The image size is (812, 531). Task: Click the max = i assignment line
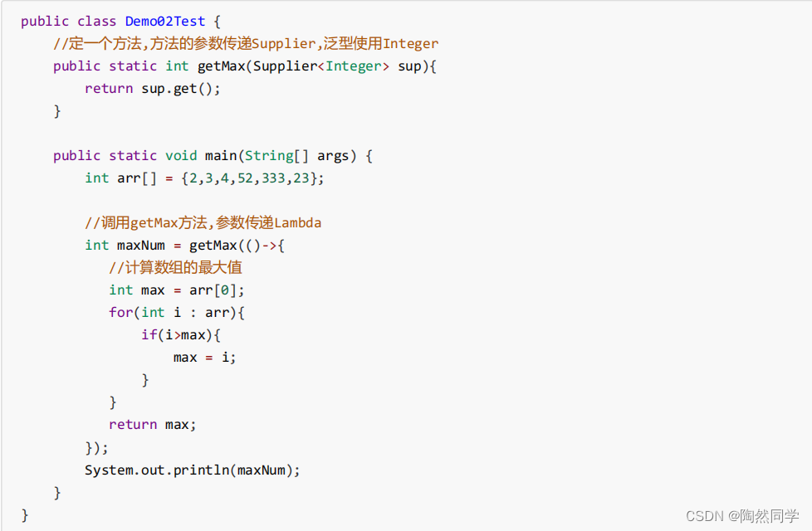204,358
